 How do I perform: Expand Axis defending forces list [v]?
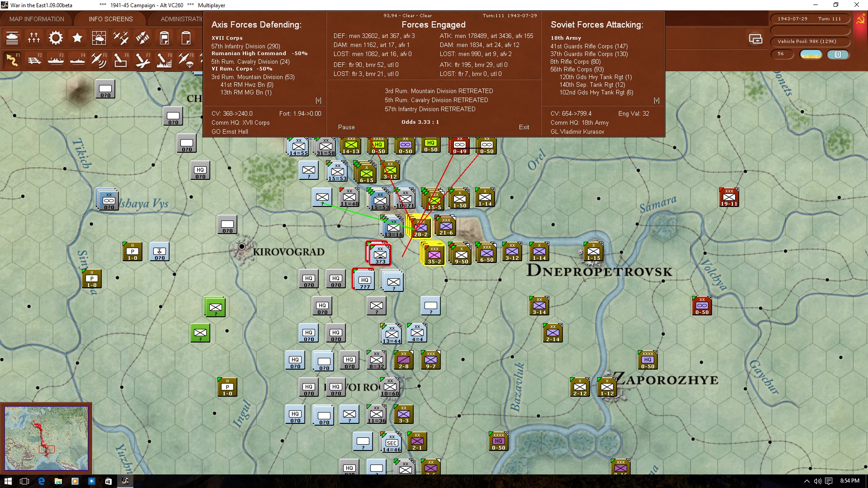click(x=318, y=100)
